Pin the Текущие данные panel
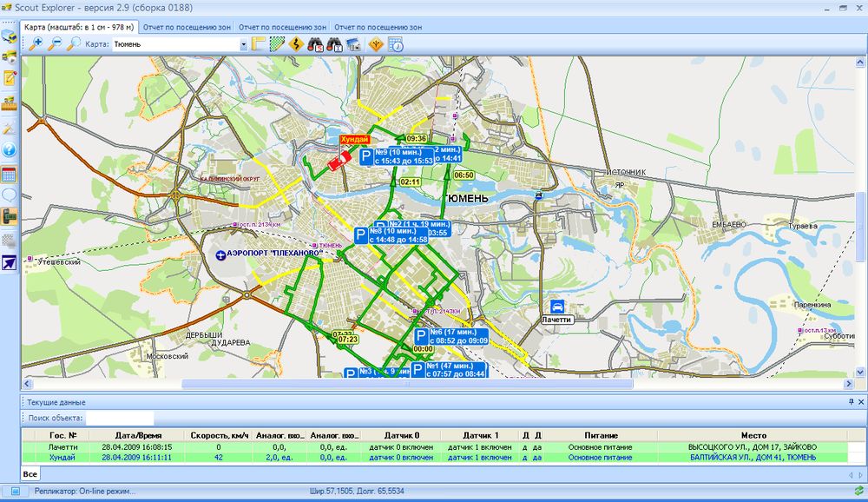 tap(852, 402)
